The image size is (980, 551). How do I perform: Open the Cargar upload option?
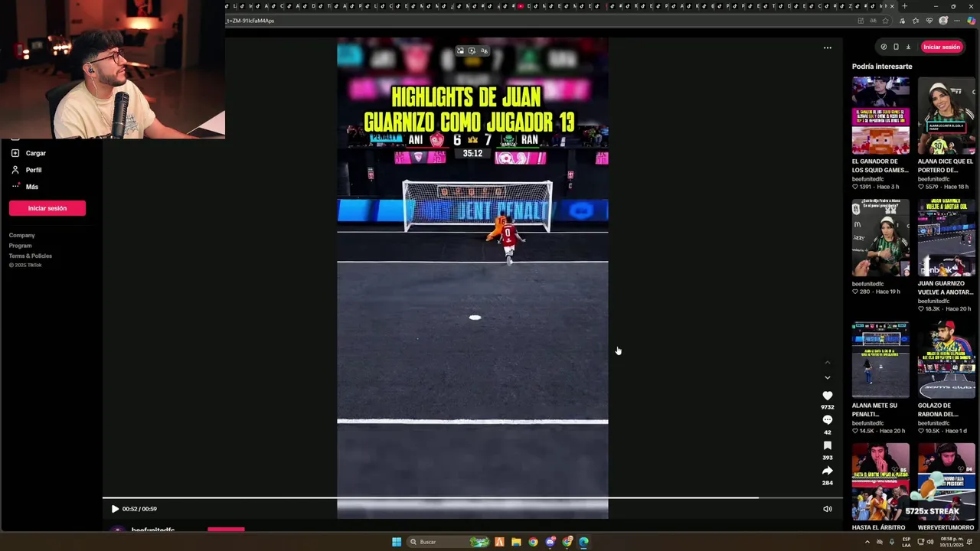[28, 153]
